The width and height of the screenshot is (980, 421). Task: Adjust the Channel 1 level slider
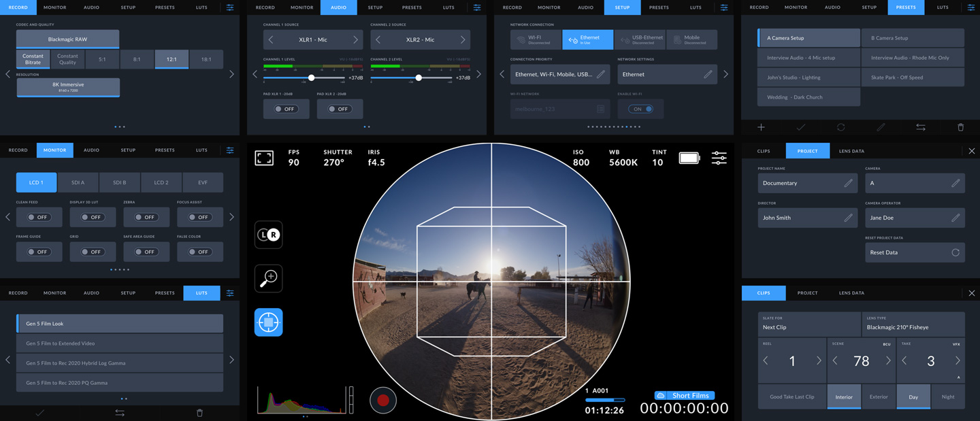click(x=311, y=78)
